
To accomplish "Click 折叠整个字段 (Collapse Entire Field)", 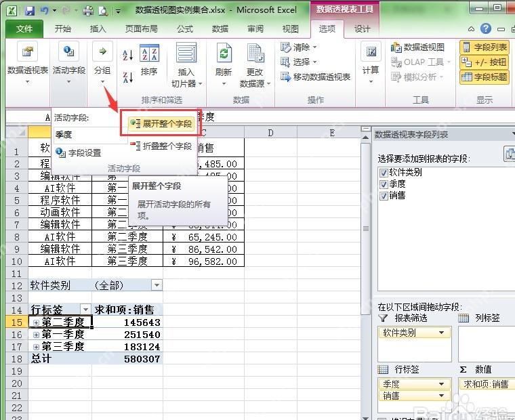I will 161,146.
